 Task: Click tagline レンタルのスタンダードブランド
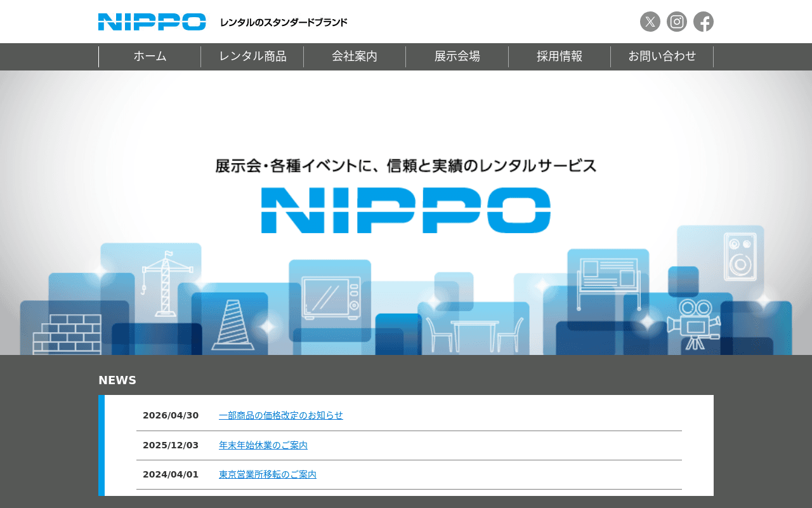(x=284, y=22)
